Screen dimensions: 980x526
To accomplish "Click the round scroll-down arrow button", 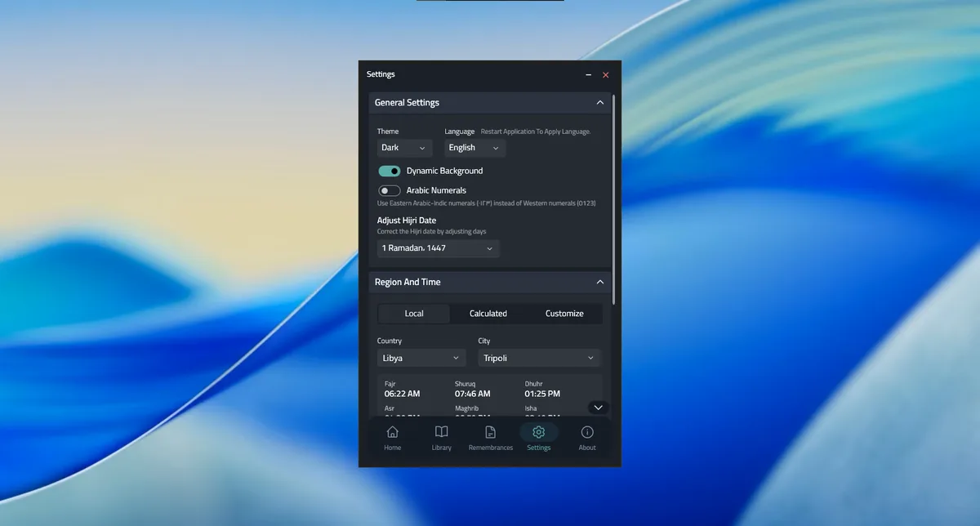I will point(599,407).
